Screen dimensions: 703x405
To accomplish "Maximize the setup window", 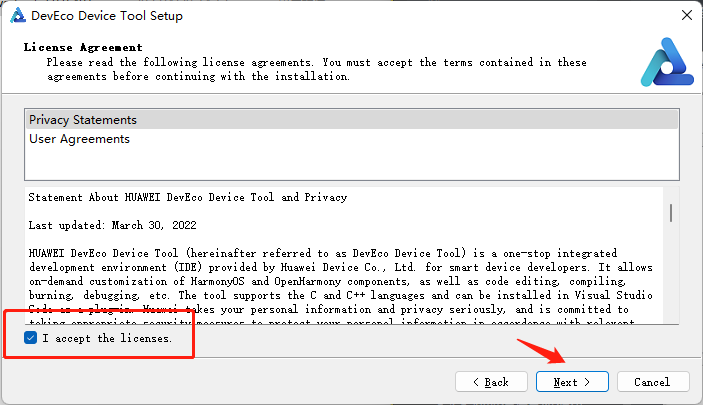I will point(638,16).
